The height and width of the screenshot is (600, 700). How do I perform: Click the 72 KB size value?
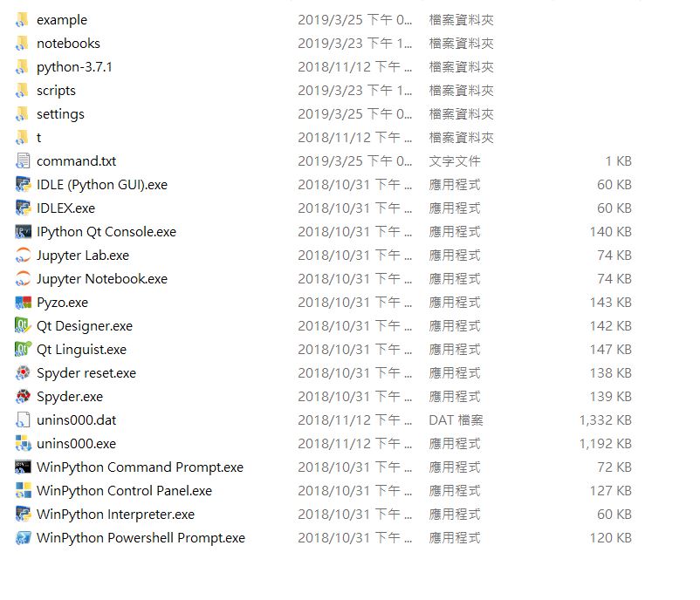tap(614, 467)
